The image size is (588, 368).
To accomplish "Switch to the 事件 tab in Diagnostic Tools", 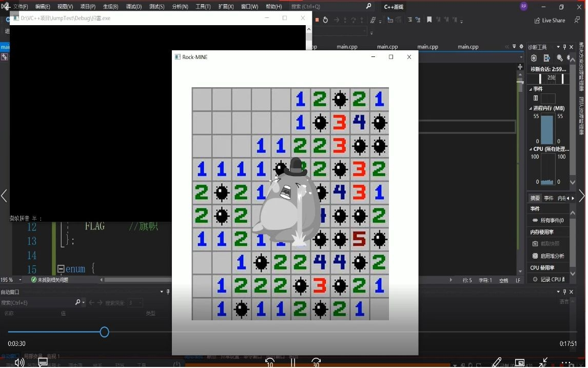I will pos(548,198).
